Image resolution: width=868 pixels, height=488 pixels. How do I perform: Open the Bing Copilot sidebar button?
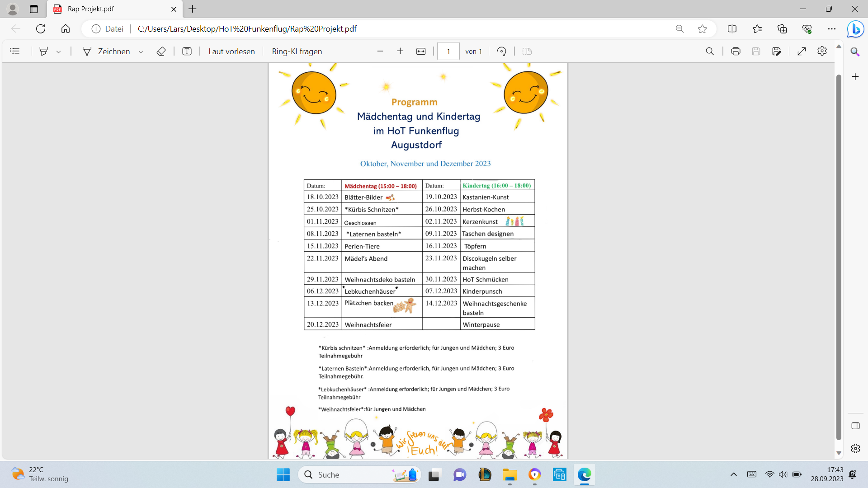pyautogui.click(x=855, y=29)
